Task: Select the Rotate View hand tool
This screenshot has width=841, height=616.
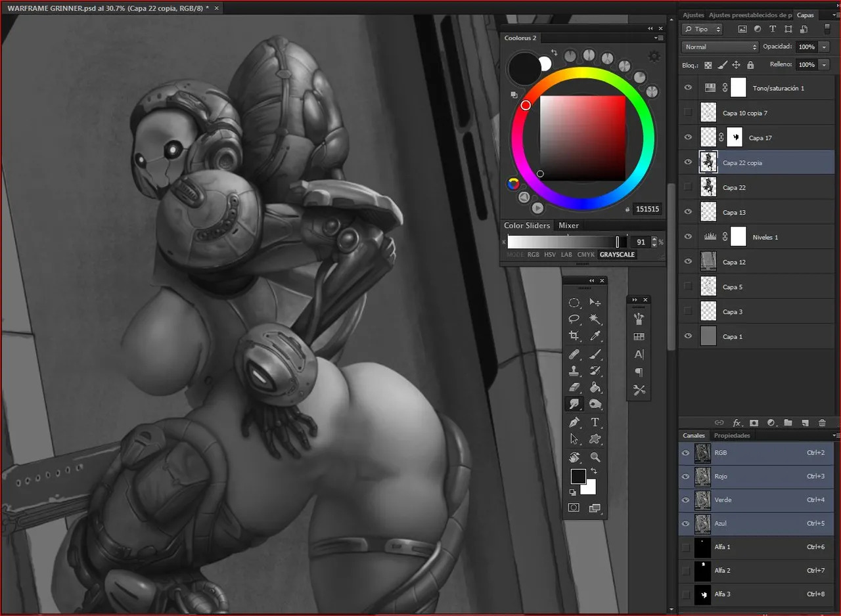Action: click(x=574, y=457)
